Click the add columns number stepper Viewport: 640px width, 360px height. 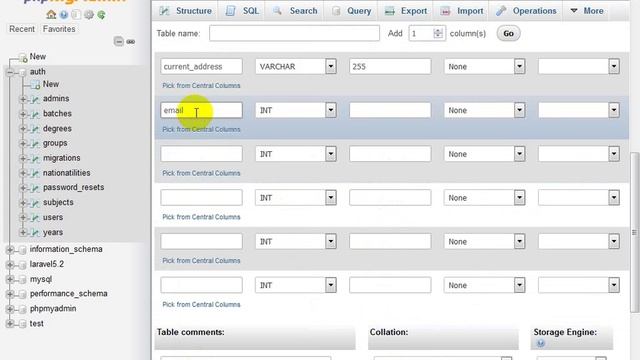(x=438, y=33)
